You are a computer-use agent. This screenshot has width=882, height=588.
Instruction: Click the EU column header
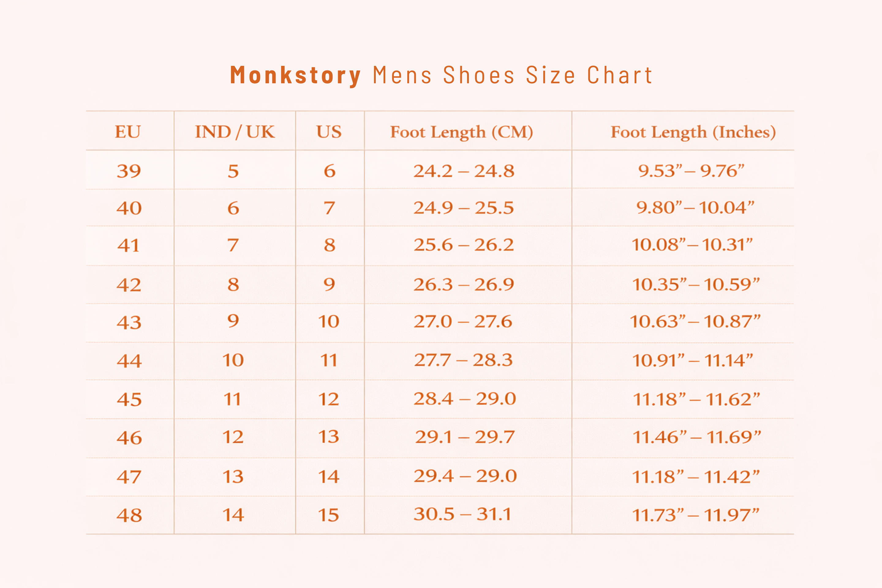click(128, 132)
